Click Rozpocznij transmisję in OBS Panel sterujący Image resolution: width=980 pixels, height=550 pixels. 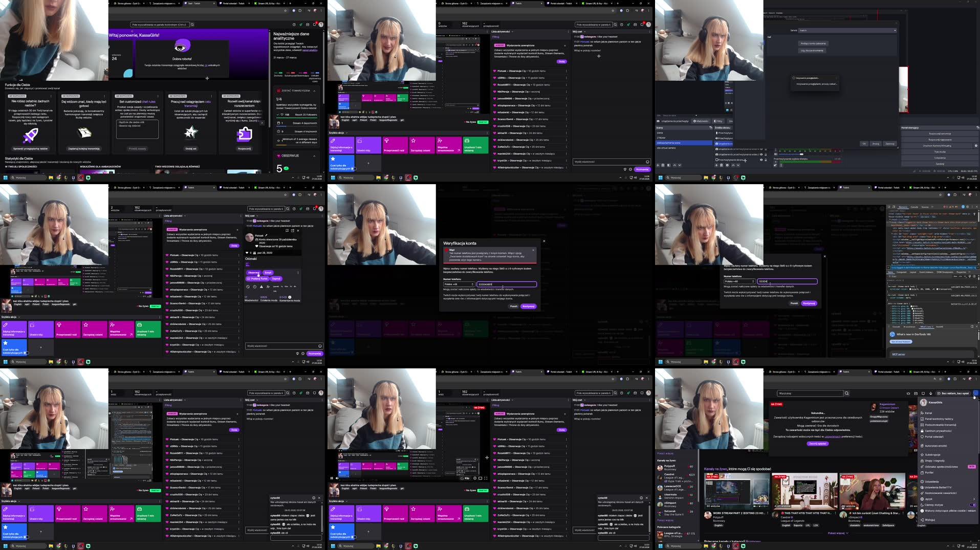coord(940,134)
